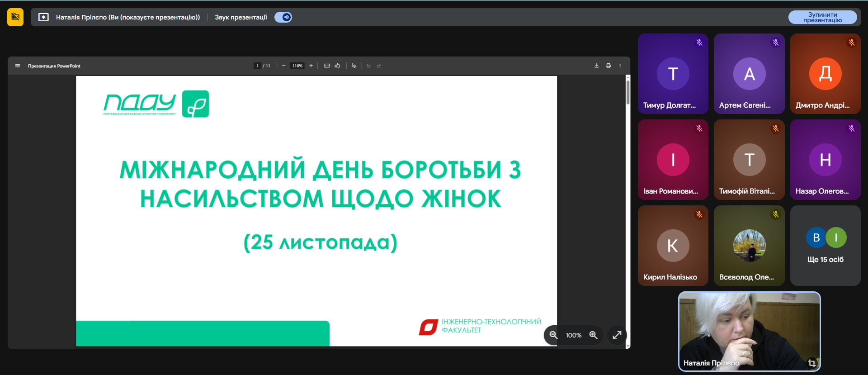This screenshot has height=375, width=868.
Task: Toggle the presentation audio switch
Action: pyautogui.click(x=283, y=17)
